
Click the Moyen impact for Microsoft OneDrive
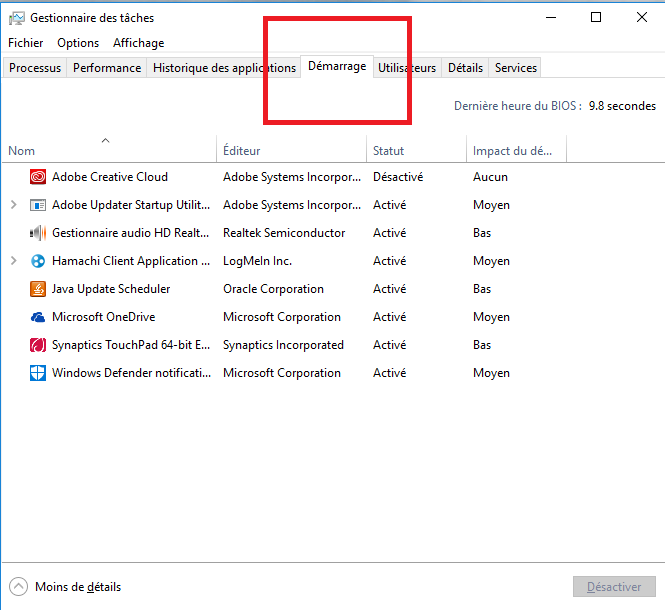[x=491, y=317]
